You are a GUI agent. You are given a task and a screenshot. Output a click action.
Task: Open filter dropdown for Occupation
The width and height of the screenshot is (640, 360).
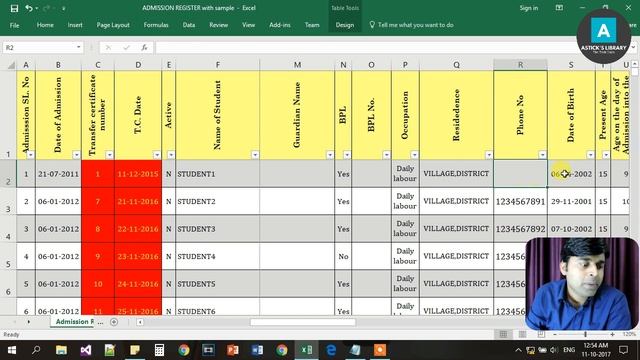pyautogui.click(x=414, y=155)
